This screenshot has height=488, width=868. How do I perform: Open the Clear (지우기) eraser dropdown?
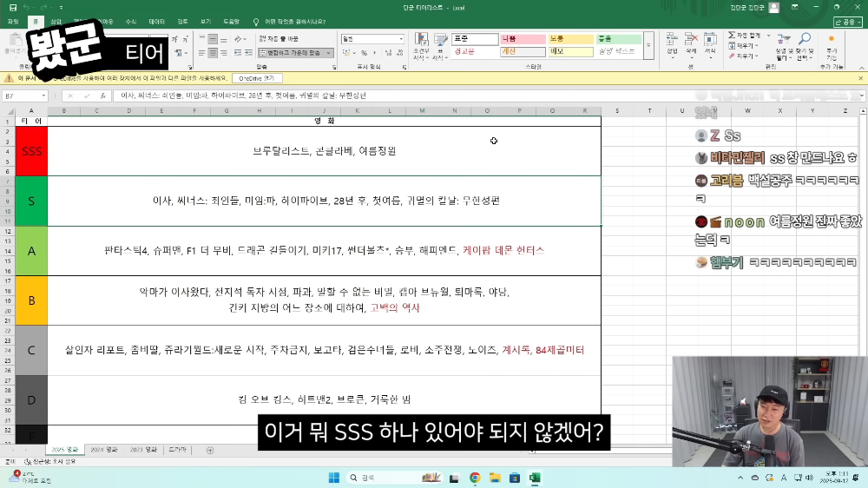click(x=744, y=56)
